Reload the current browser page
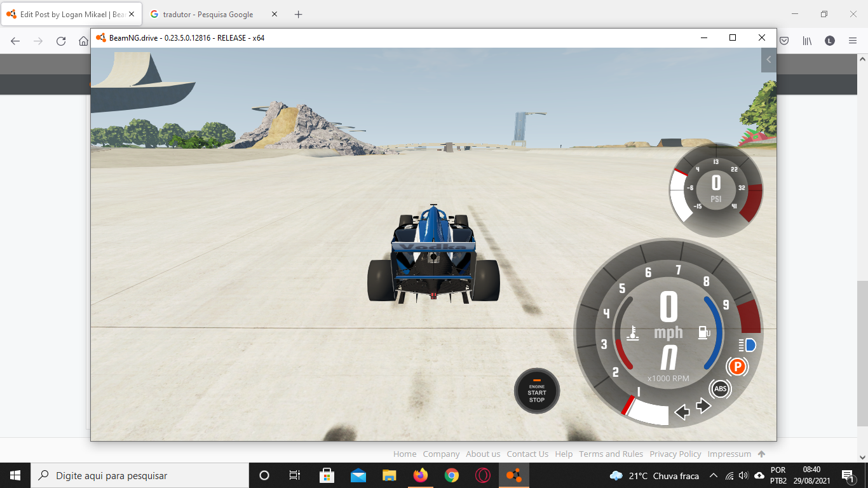Viewport: 868px width, 488px height. 61,41
